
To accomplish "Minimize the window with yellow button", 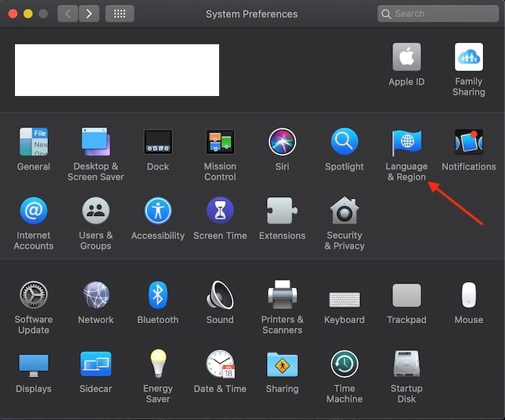I will [28, 13].
